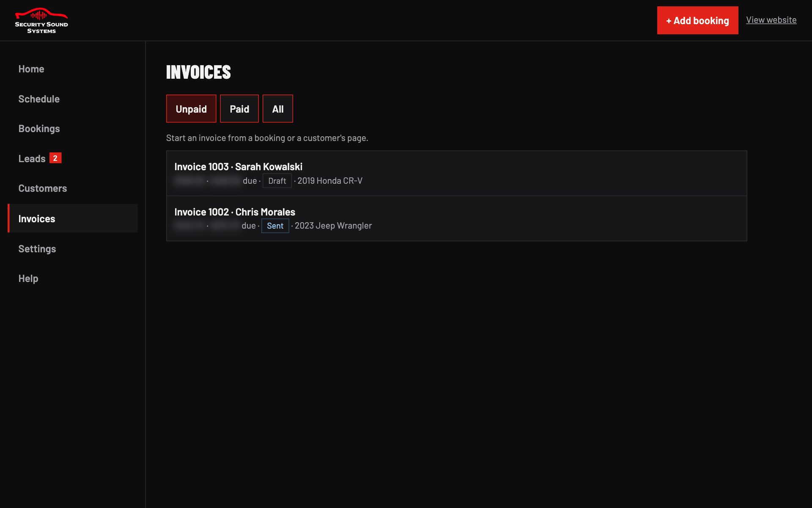812x508 pixels.
Task: Switch to the Unpaid invoices filter
Action: click(x=191, y=109)
